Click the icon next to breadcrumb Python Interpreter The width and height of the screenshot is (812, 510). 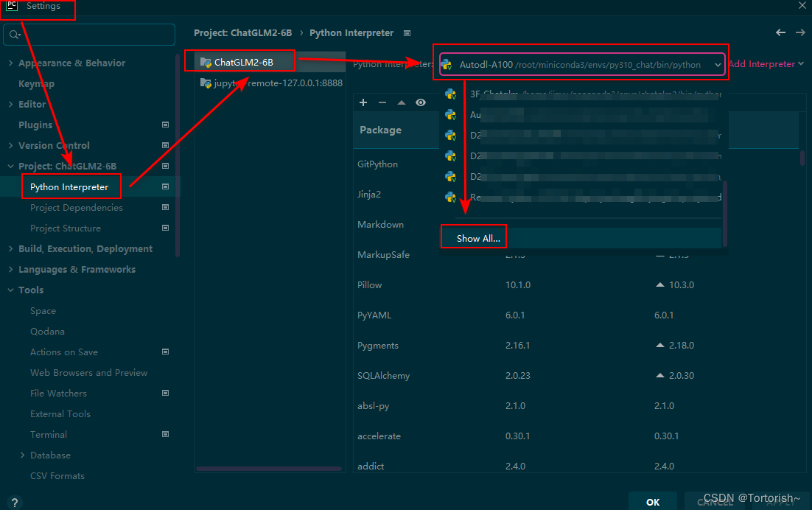[x=407, y=33]
